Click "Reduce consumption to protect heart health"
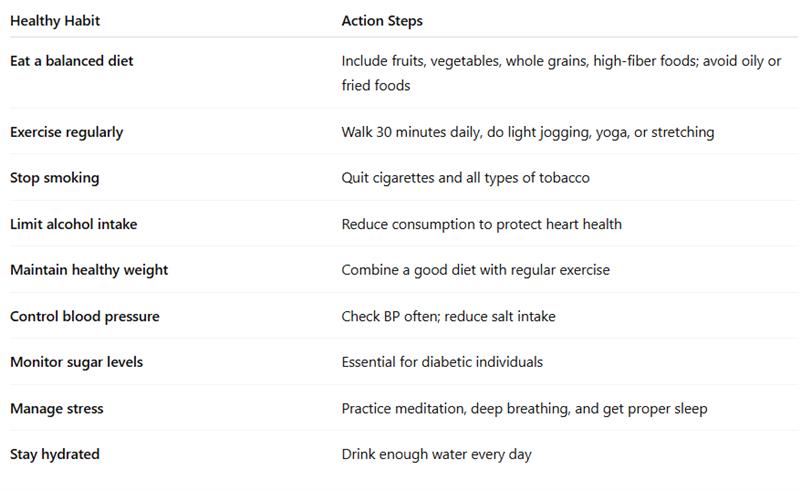800x490 pixels. coord(481,224)
